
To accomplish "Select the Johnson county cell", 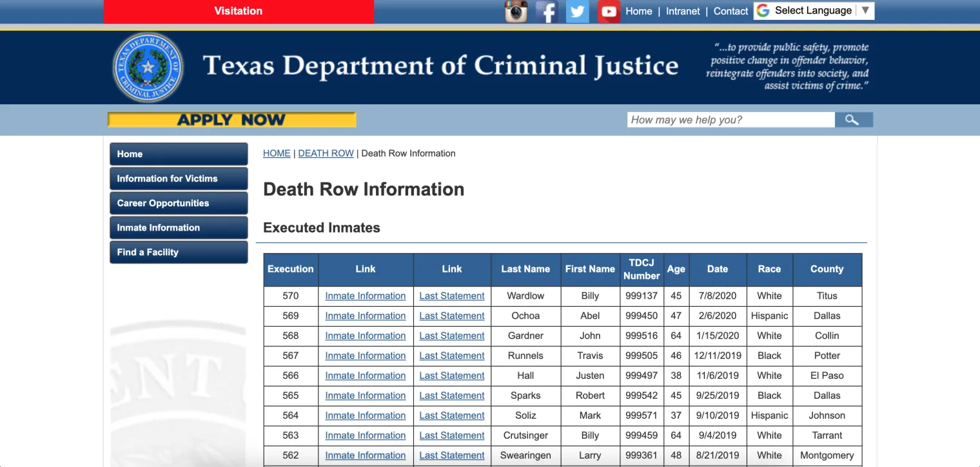I will (827, 415).
